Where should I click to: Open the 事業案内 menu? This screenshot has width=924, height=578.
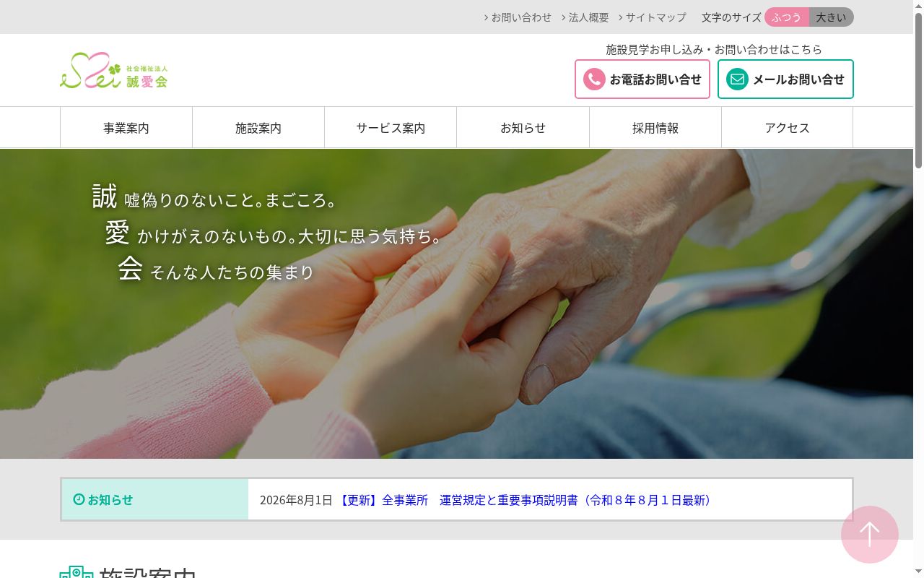tap(126, 128)
